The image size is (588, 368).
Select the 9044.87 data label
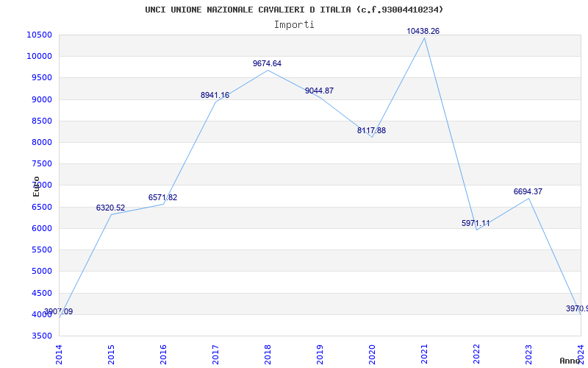pyautogui.click(x=319, y=91)
